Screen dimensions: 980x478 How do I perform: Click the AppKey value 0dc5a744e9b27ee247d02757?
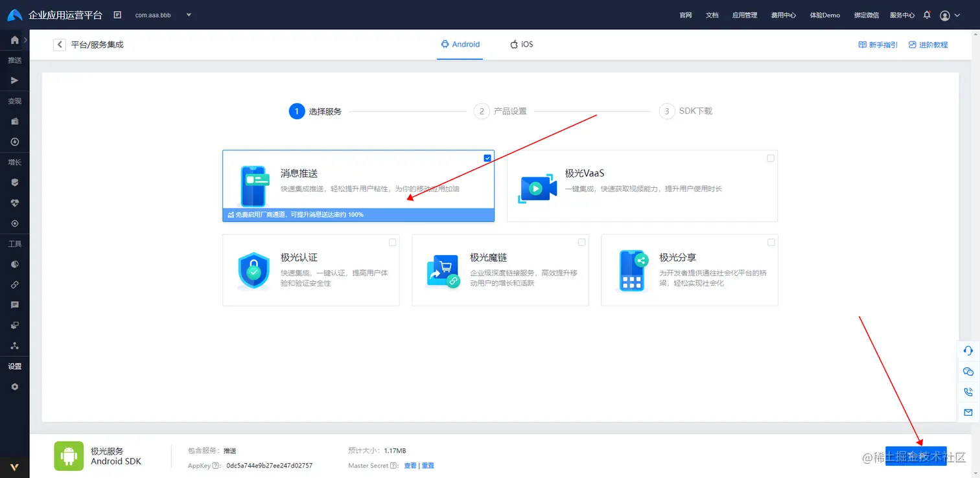[x=270, y=466]
